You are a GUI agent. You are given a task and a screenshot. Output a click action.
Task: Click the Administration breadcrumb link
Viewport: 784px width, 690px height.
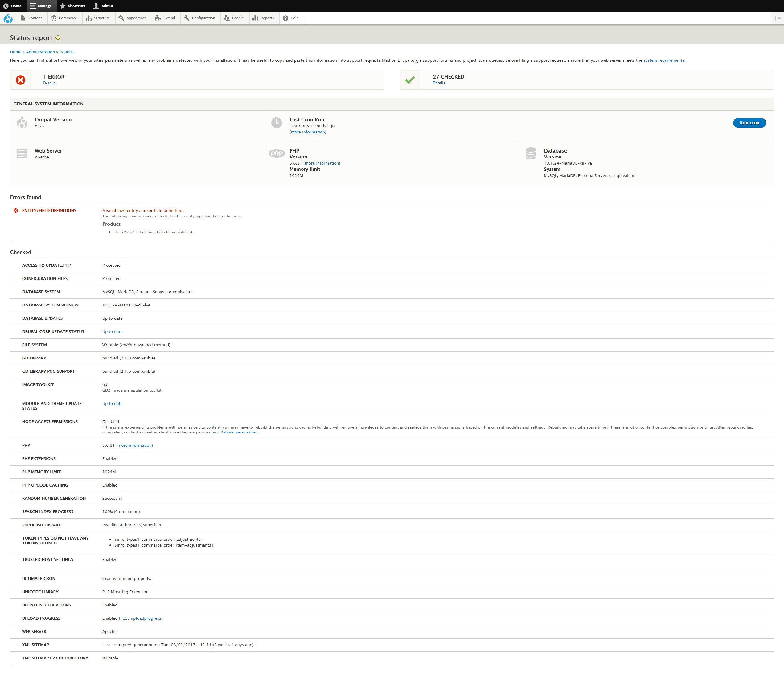[40, 52]
